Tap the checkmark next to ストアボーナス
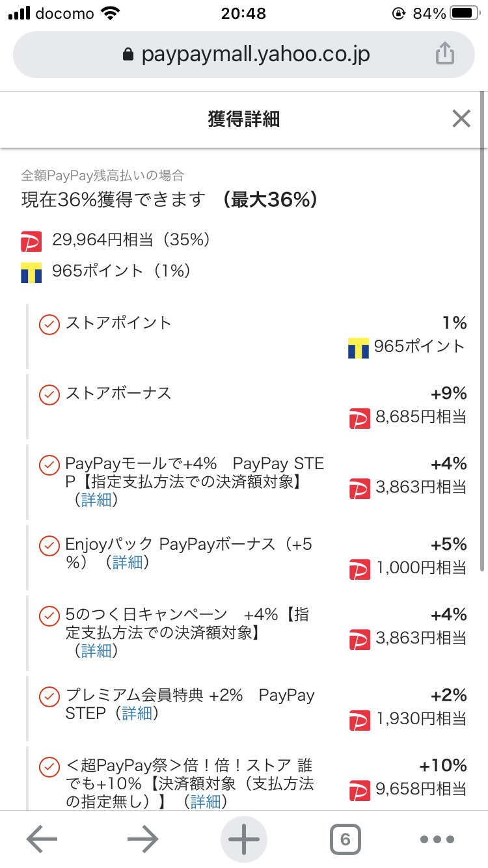Viewport: 488px width, 868px height. 49,394
